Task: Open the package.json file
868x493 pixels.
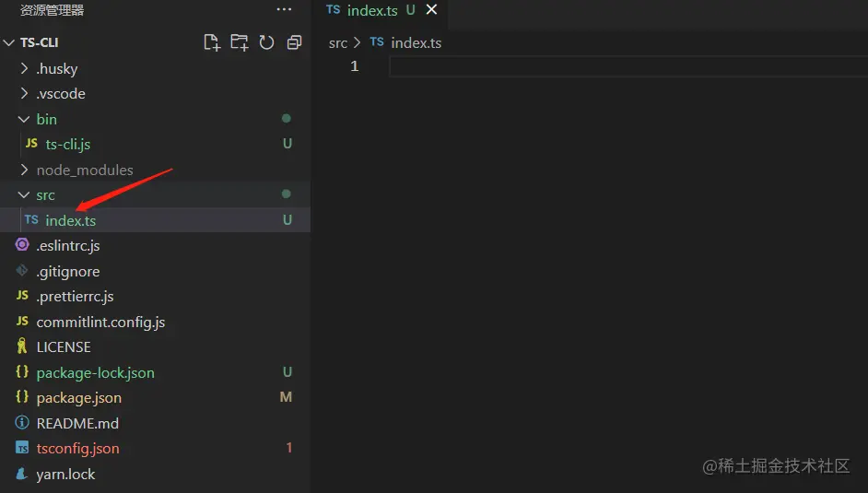Action: click(x=155, y=397)
